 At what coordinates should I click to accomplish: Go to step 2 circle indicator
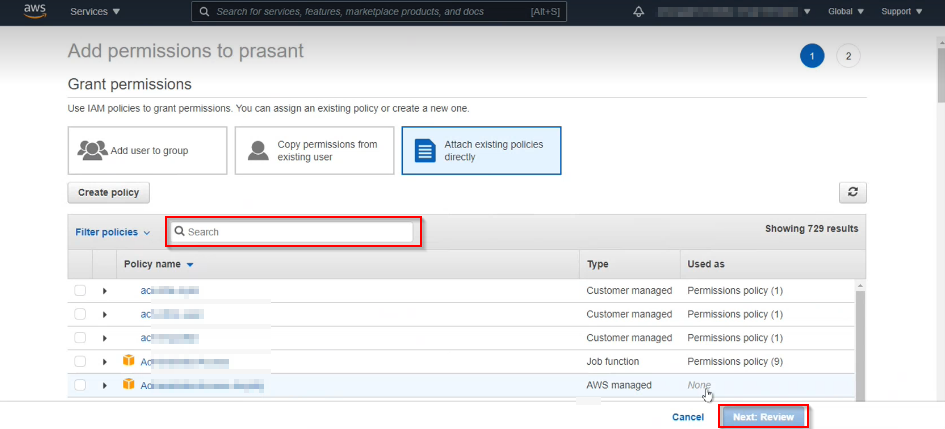pyautogui.click(x=849, y=56)
